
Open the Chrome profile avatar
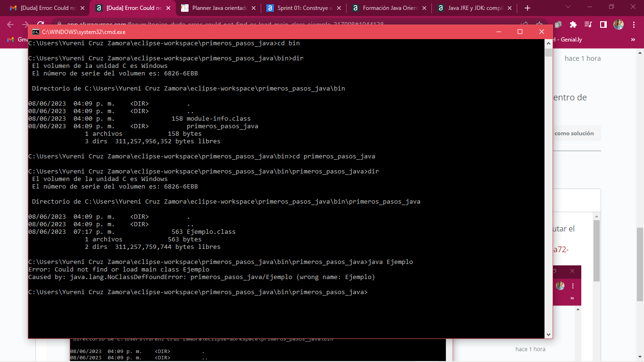pyautogui.click(x=619, y=25)
